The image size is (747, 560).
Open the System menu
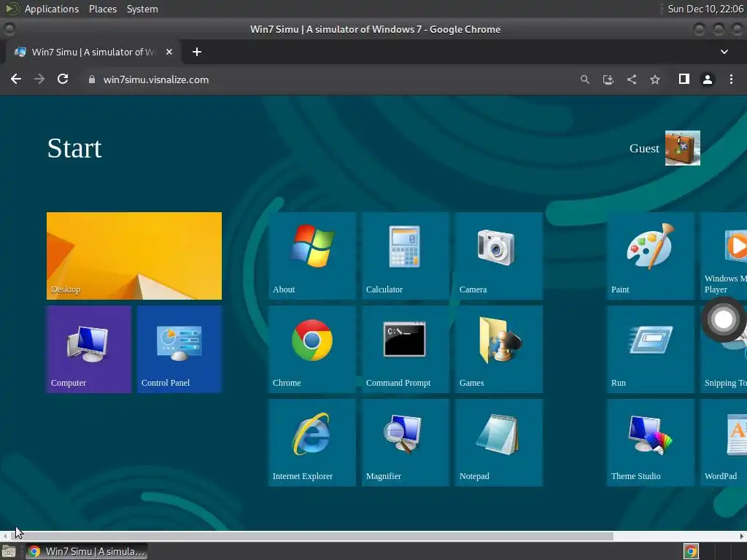[x=142, y=9]
